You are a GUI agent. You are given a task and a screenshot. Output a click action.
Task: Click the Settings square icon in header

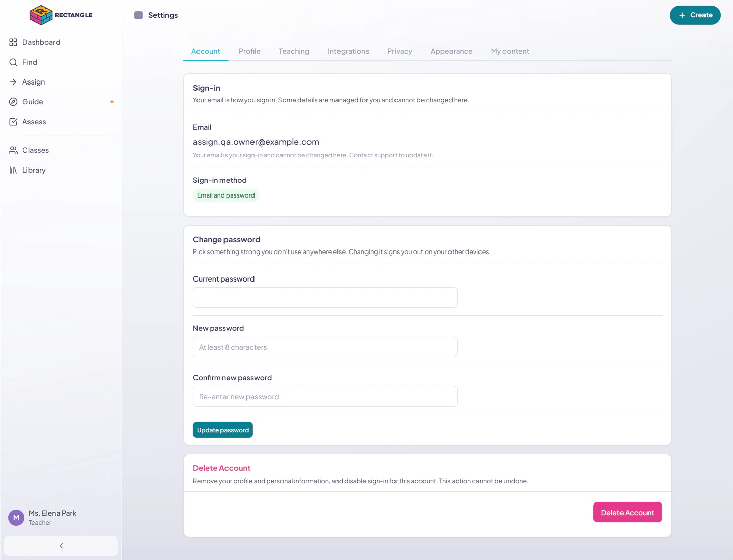point(138,15)
